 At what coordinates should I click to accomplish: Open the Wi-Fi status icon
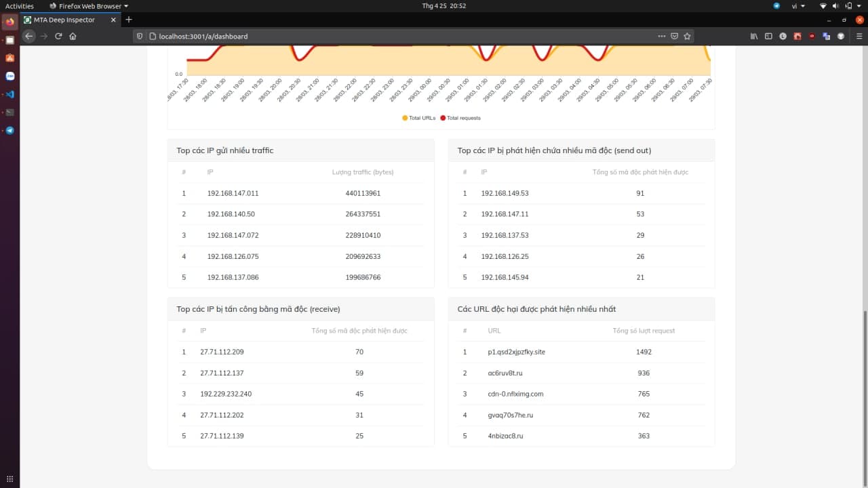point(823,5)
